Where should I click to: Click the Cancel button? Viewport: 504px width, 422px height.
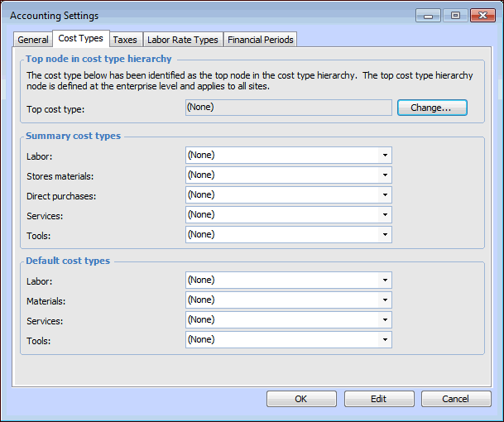[456, 399]
